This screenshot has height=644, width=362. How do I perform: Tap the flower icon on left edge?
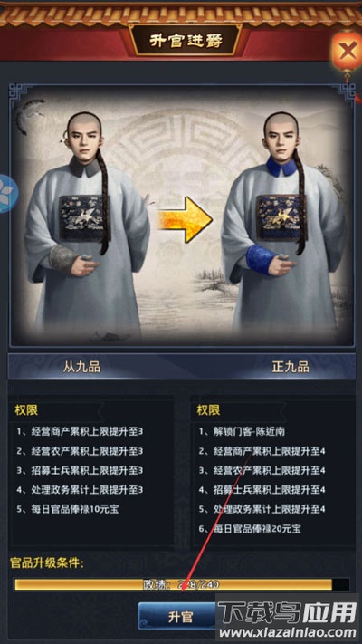click(5, 194)
